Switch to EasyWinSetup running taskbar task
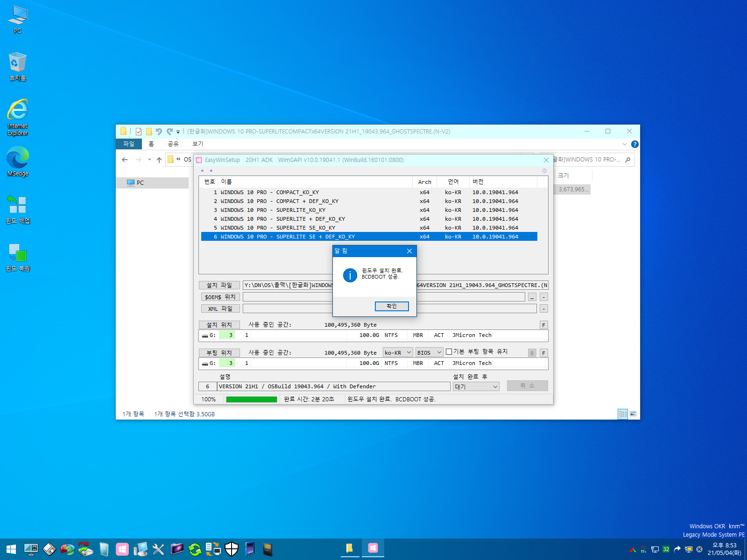Screen dimensions: 747x560 [373, 548]
